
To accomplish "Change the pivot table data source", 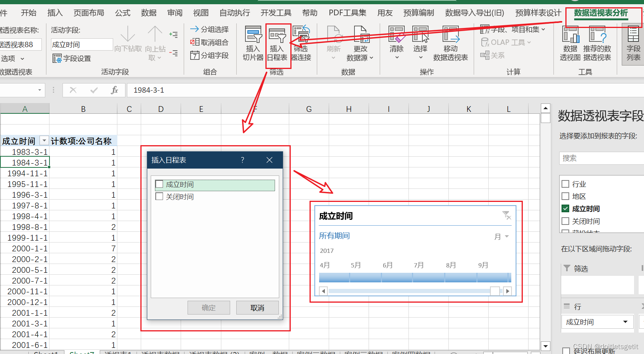I will 360,43.
